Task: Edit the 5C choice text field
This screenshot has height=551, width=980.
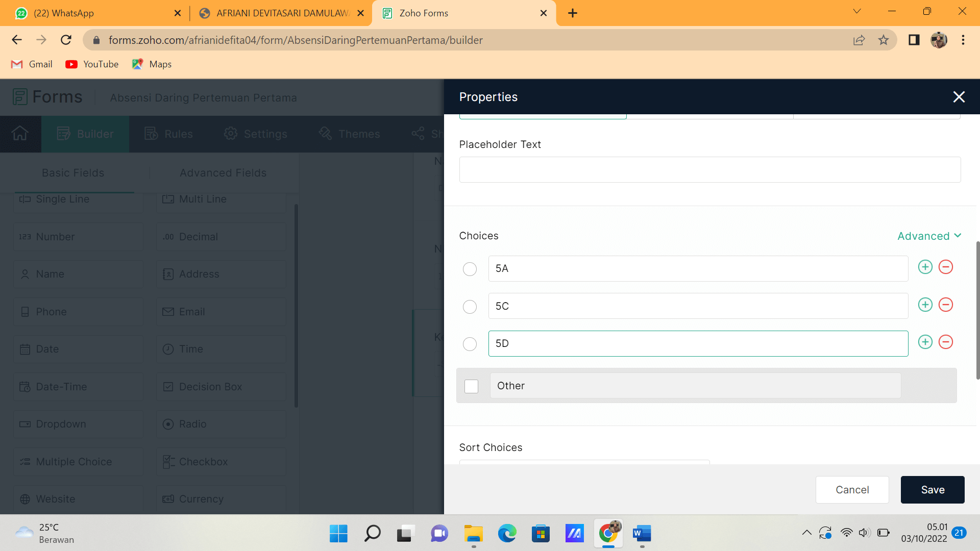Action: coord(698,306)
